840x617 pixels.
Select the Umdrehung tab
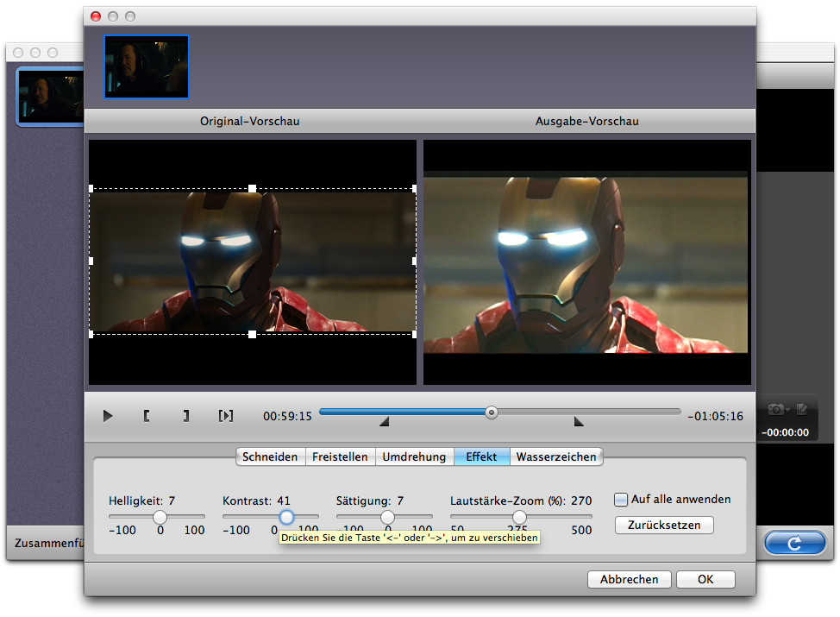pyautogui.click(x=414, y=456)
